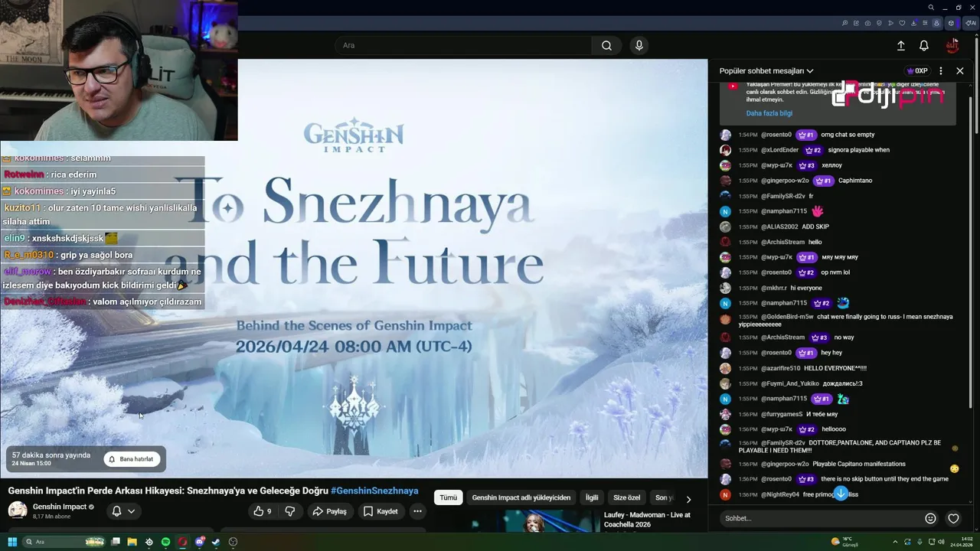Click chat message Playable Capitano manifestations
The width and height of the screenshot is (980, 551).
click(x=858, y=464)
